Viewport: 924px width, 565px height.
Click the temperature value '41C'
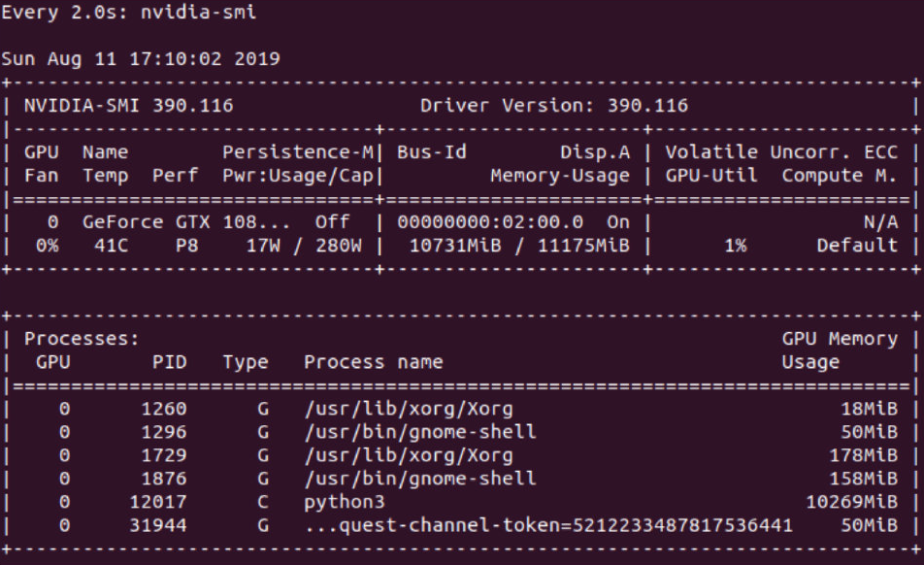tap(112, 246)
